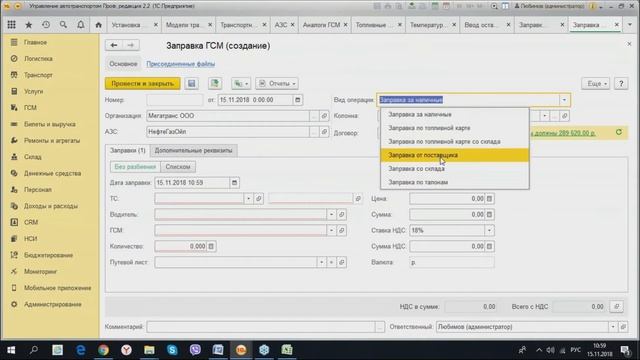Viewport: 640px width, 360px height.
Task: Open calculator for Сумма field
Action: point(489,215)
